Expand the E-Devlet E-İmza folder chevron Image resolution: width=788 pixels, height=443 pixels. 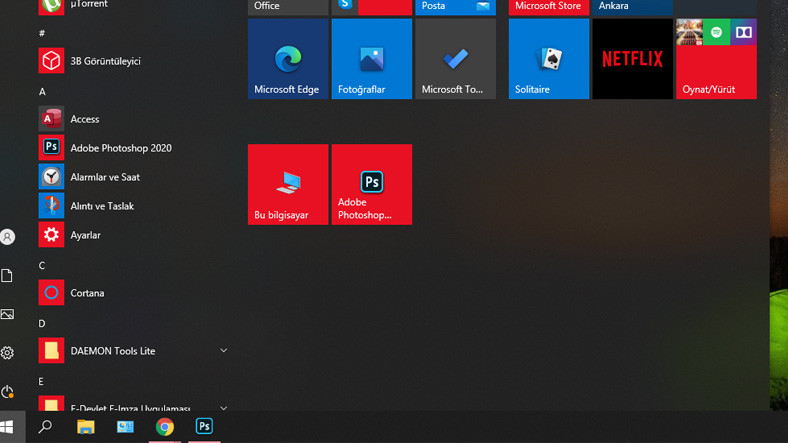(223, 408)
